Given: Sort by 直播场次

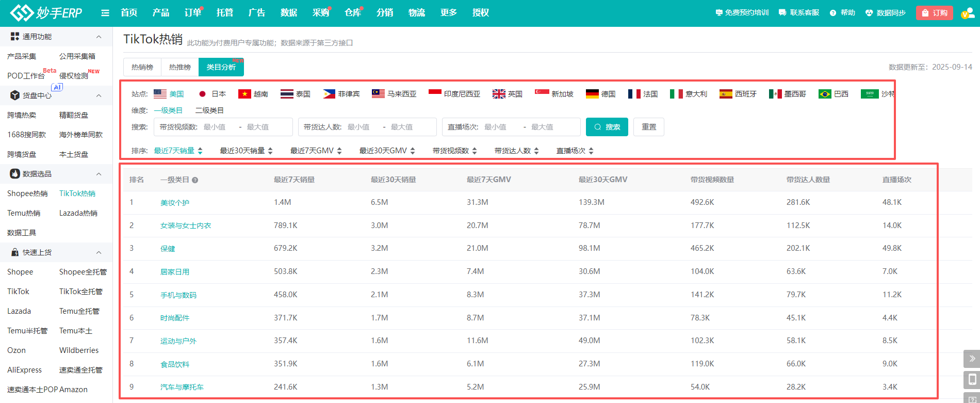Looking at the screenshot, I should (x=575, y=151).
